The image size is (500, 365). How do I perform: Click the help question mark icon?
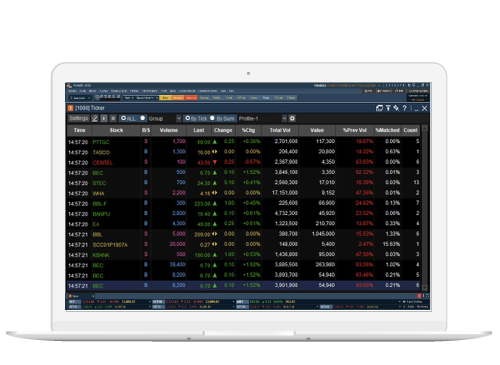404,108
